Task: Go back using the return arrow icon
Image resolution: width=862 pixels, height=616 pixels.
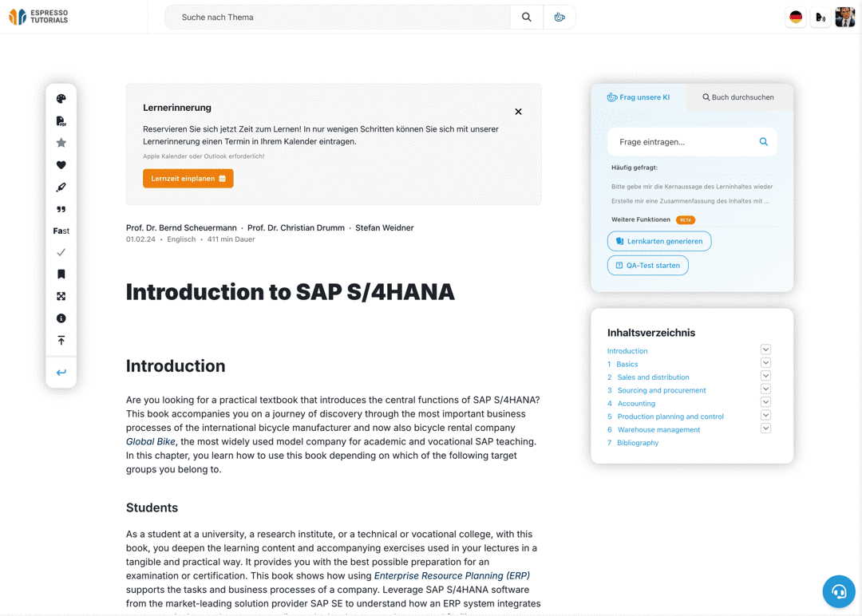Action: coord(61,373)
